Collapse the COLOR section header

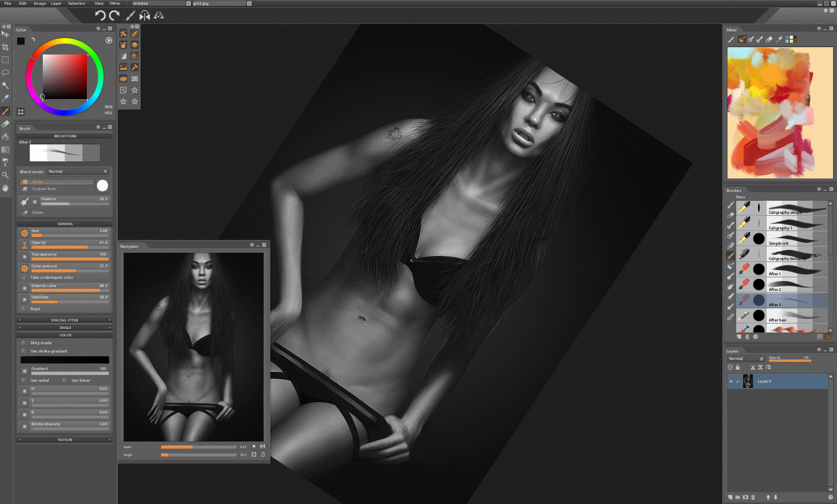(x=65, y=335)
